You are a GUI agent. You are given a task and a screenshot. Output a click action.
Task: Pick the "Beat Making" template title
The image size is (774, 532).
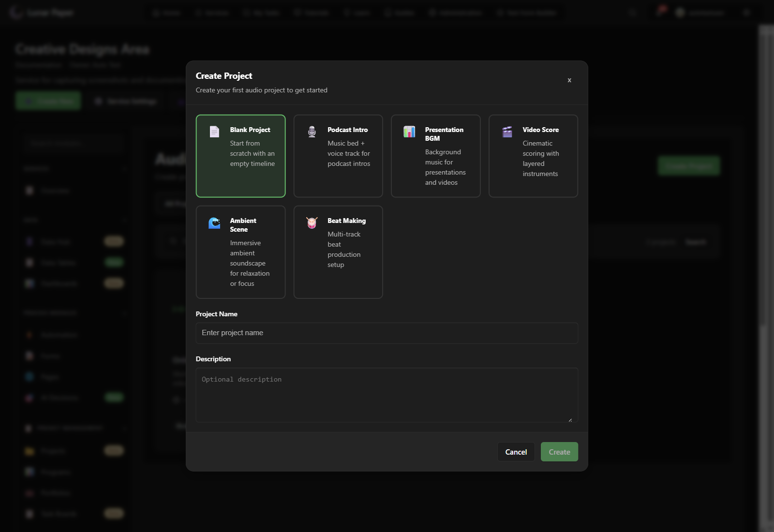346,221
